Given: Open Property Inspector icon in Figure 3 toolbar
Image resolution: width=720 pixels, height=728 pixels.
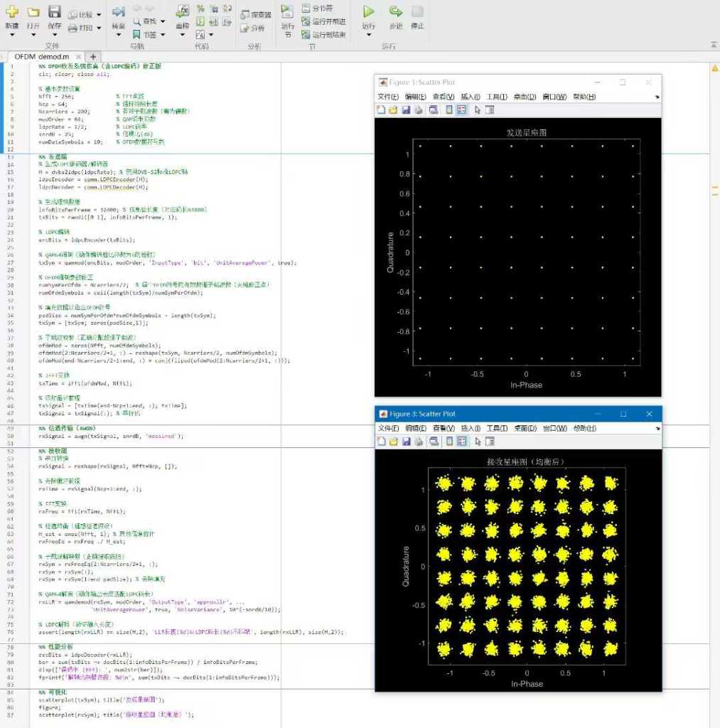Looking at the screenshot, I should (490, 441).
